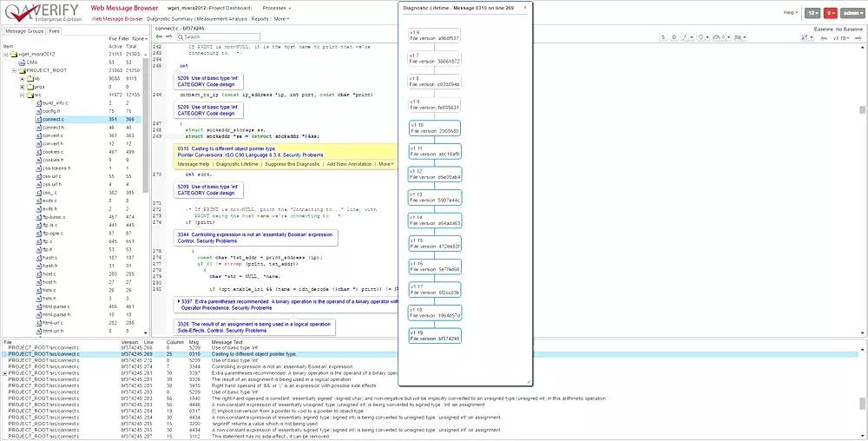Screen dimensions: 868x441
Task: Click the pencil annotation tool icon
Action: click(x=687, y=37)
